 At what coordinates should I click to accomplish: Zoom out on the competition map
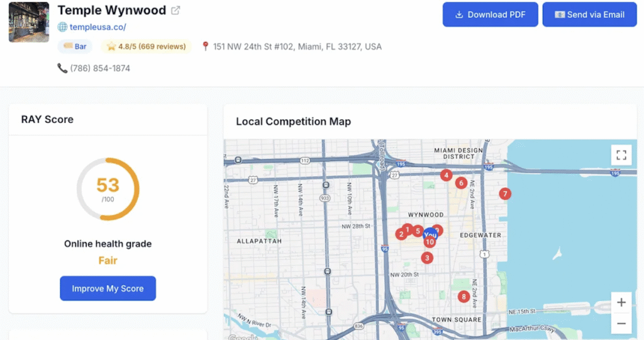pyautogui.click(x=621, y=324)
